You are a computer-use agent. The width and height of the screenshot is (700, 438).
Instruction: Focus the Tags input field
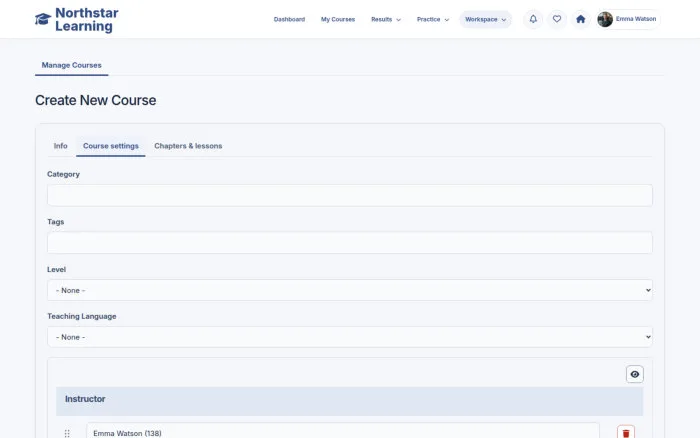(x=350, y=242)
